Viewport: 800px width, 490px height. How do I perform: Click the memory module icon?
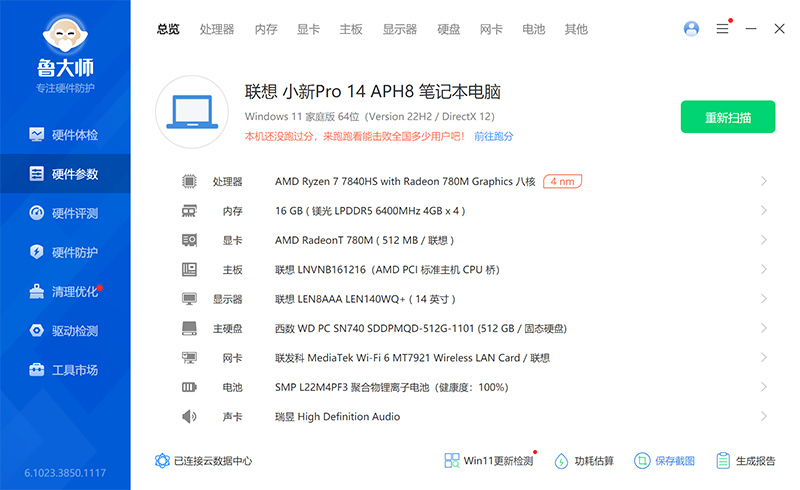click(x=189, y=211)
